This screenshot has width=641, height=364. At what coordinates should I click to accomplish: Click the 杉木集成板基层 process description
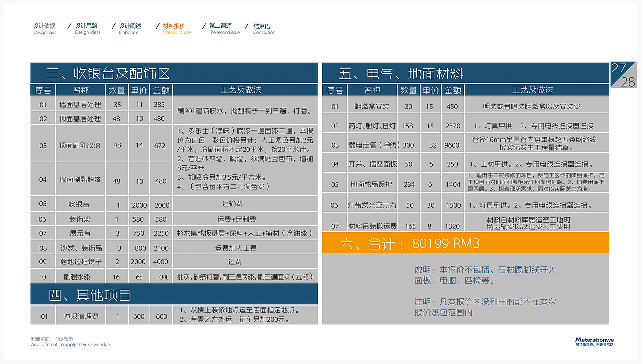(245, 233)
